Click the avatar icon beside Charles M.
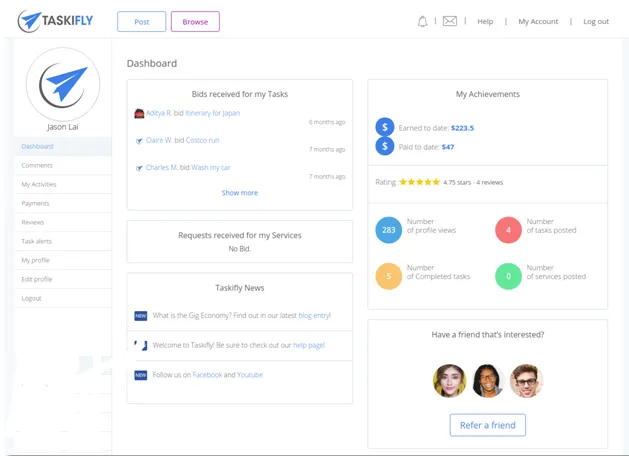Screen dimensions: 629x456 139,168
